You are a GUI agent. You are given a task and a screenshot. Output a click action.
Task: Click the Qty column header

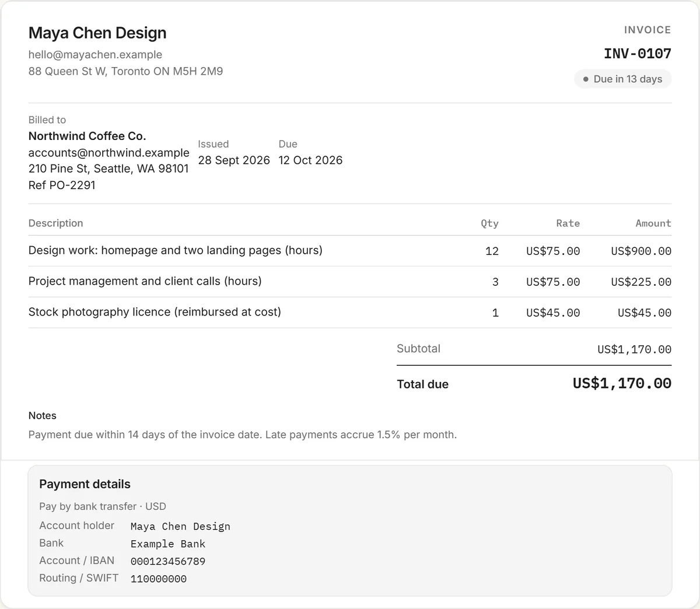489,223
